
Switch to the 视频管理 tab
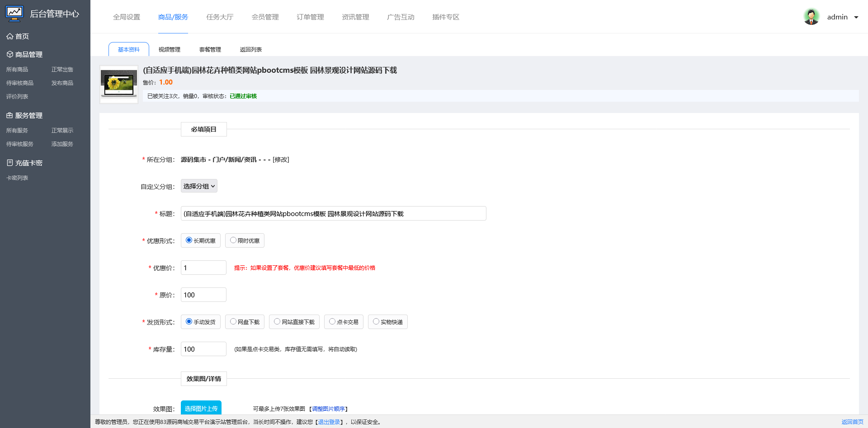(x=170, y=49)
